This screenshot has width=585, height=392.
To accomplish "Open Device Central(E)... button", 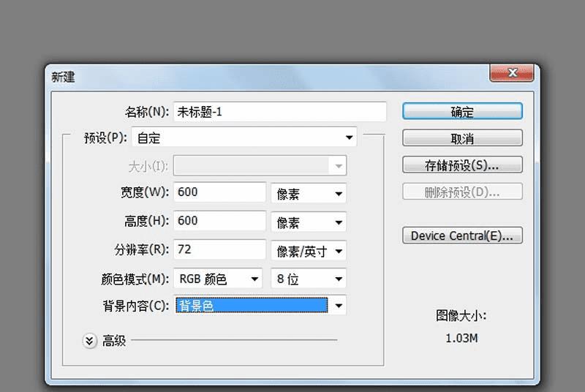I will (462, 235).
